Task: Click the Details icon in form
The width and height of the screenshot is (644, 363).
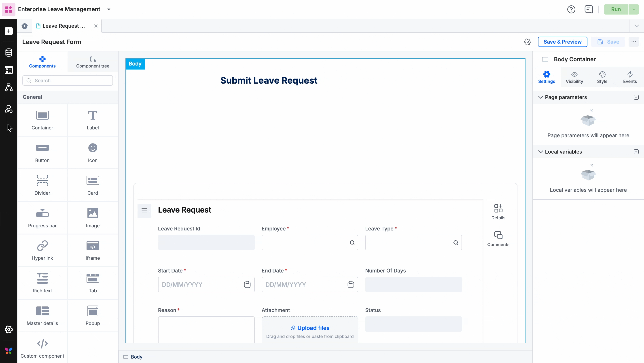Action: 498,212
